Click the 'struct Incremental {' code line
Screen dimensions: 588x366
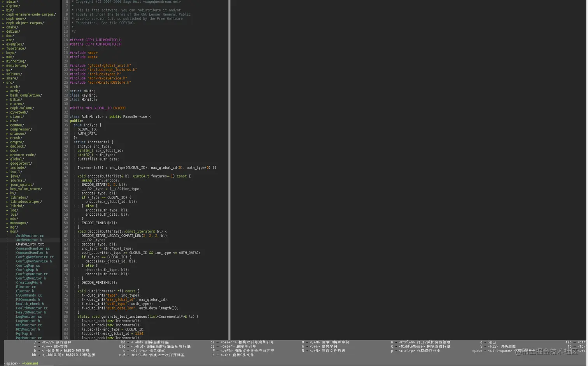[x=94, y=142]
